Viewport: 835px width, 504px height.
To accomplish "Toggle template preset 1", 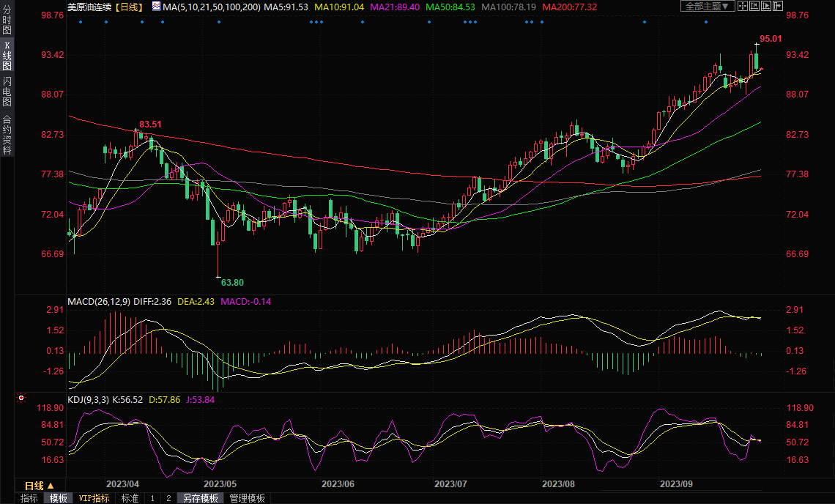I will [152, 498].
